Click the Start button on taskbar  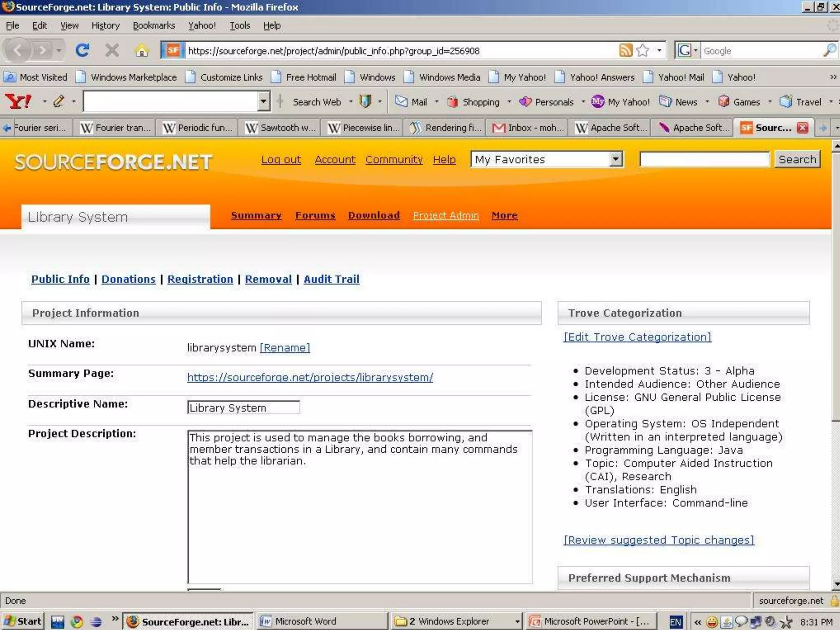point(23,621)
